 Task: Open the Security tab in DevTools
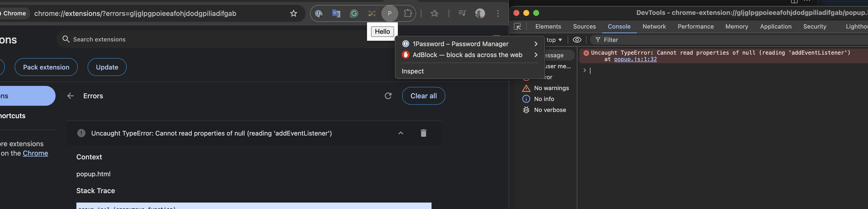814,27
